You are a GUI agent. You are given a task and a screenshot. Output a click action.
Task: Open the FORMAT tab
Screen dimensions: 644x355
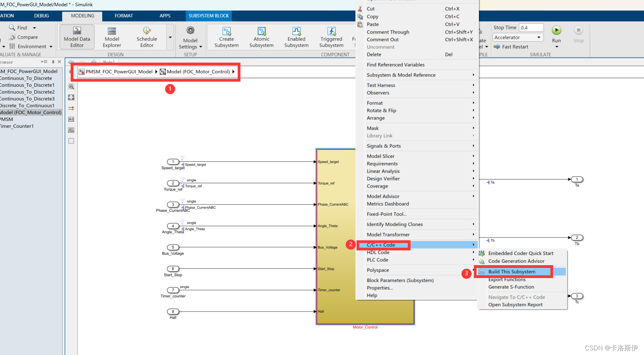pos(124,16)
